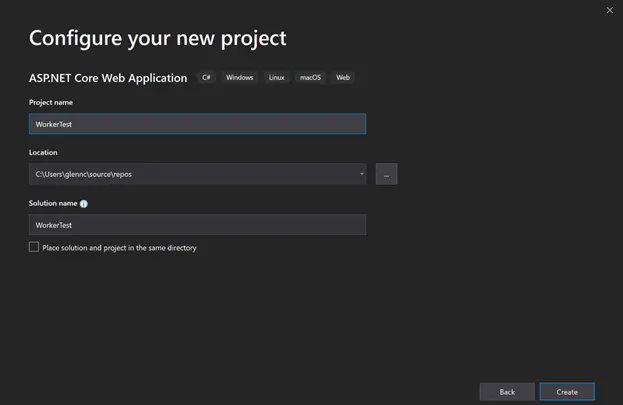
Task: Click the Create button
Action: [x=567, y=392]
